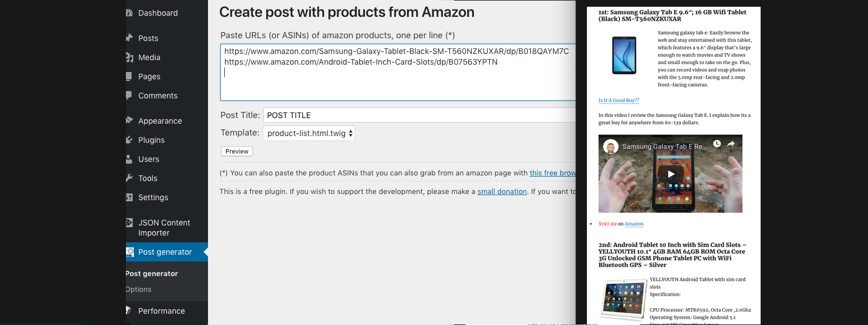Click the Plugins plug icon
The image size is (868, 325).
coord(129,140)
